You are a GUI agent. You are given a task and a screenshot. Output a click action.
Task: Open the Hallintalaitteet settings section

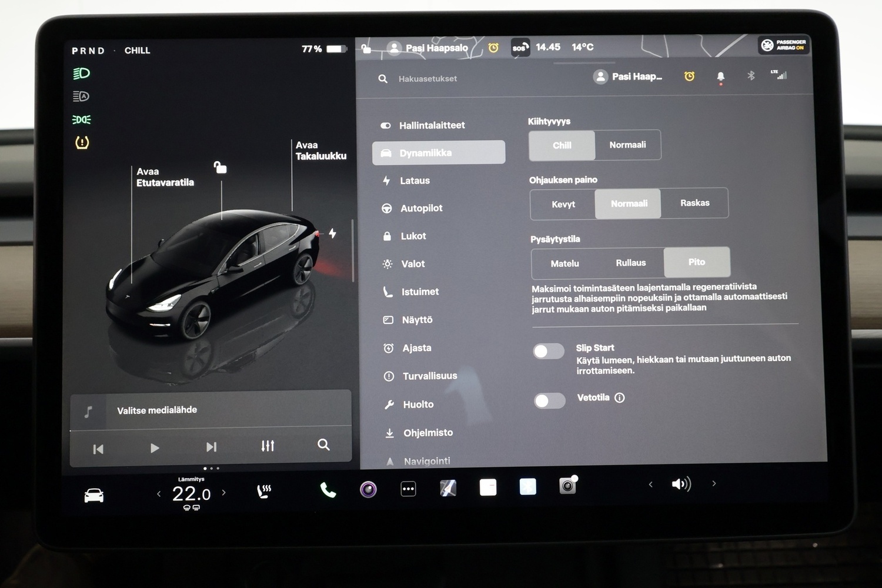point(423,125)
